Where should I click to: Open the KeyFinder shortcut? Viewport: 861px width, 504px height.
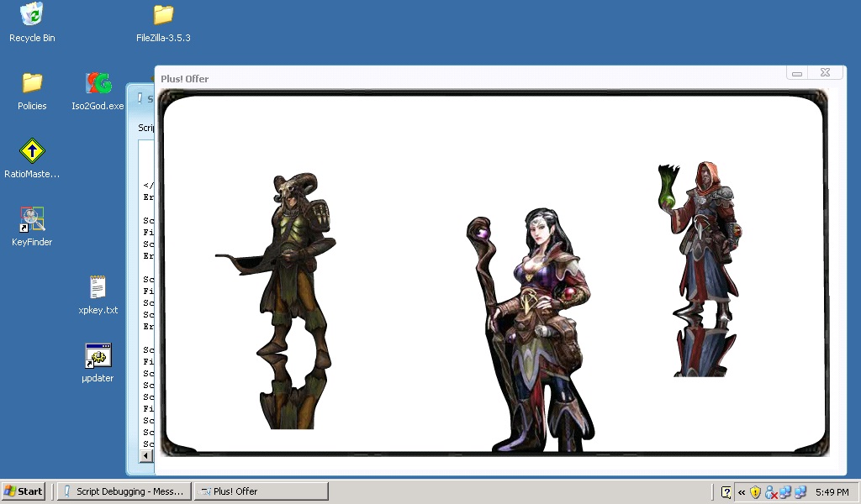(32, 220)
